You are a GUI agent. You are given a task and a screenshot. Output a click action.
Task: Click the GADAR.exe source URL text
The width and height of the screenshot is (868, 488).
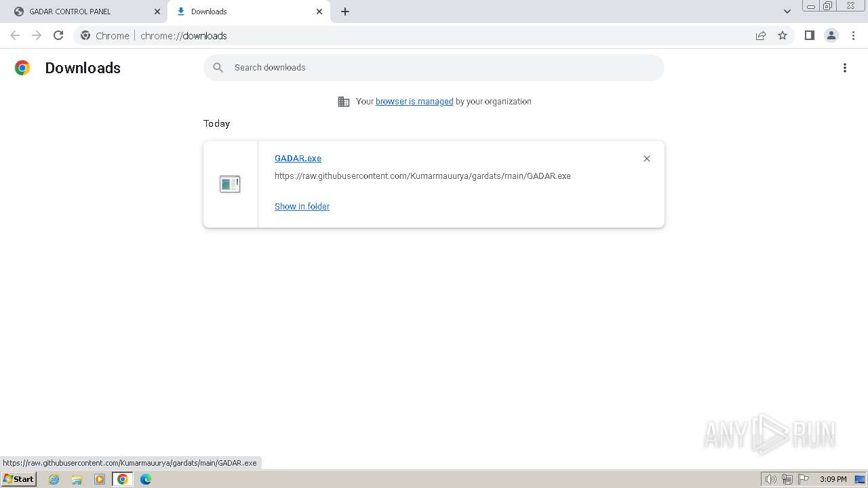(422, 176)
